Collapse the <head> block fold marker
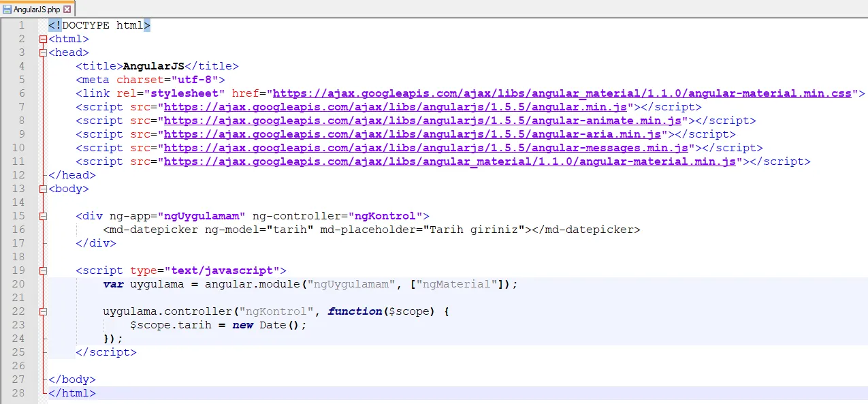 44,52
